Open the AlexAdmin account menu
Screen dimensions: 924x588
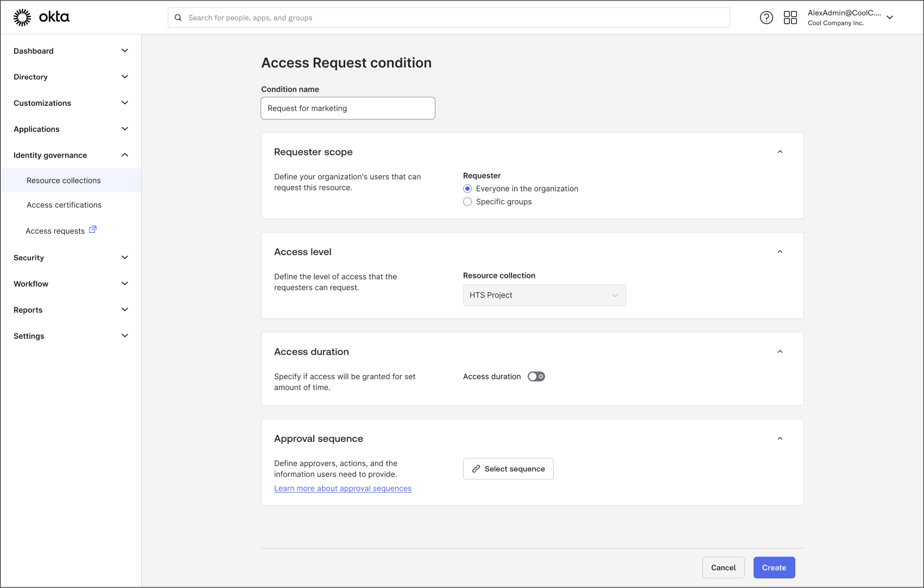click(x=850, y=17)
